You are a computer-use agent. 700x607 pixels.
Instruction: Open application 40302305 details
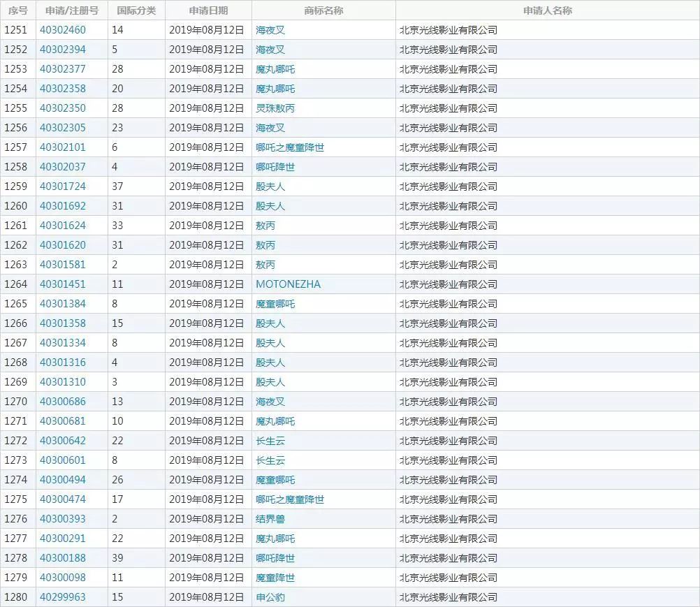click(x=62, y=128)
